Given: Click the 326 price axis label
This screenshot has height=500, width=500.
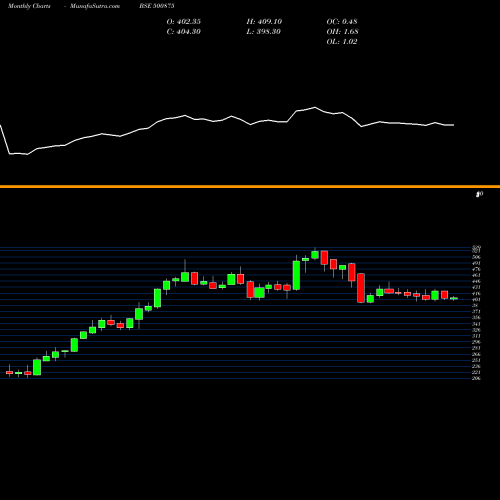Looking at the screenshot, I should 477,330.
